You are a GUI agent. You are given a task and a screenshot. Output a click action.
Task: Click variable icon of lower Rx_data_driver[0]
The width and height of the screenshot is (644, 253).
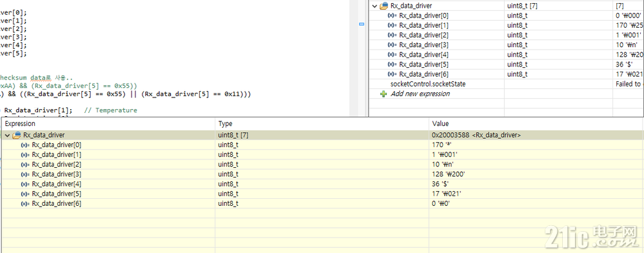(x=25, y=145)
